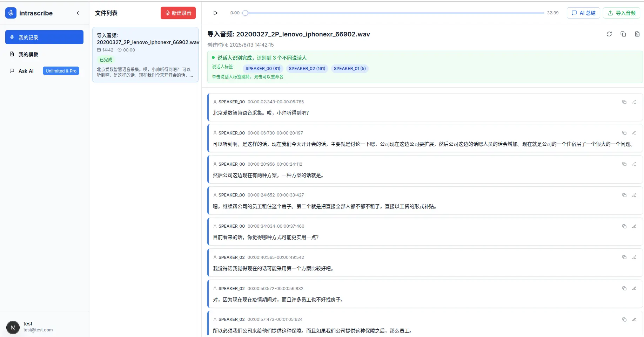The width and height of the screenshot is (644, 337).
Task: Copy the segment 对，因为现在现在疫情期间
Action: click(624, 288)
